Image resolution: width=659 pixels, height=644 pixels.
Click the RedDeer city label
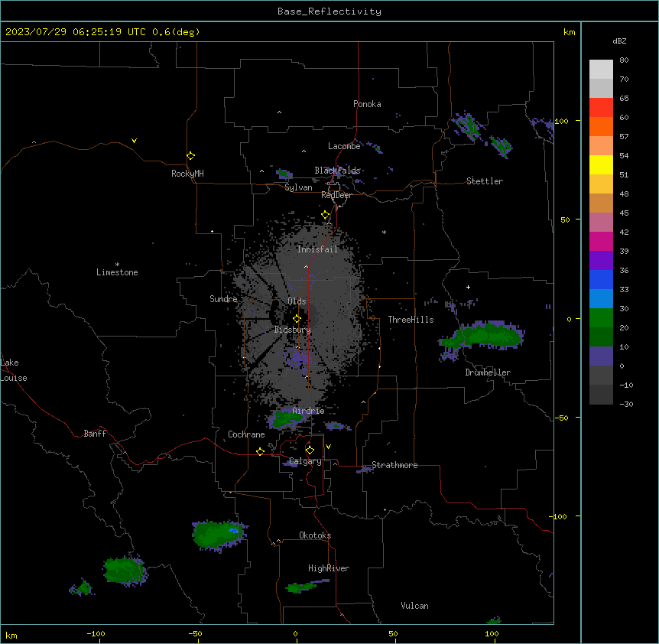pyautogui.click(x=336, y=195)
